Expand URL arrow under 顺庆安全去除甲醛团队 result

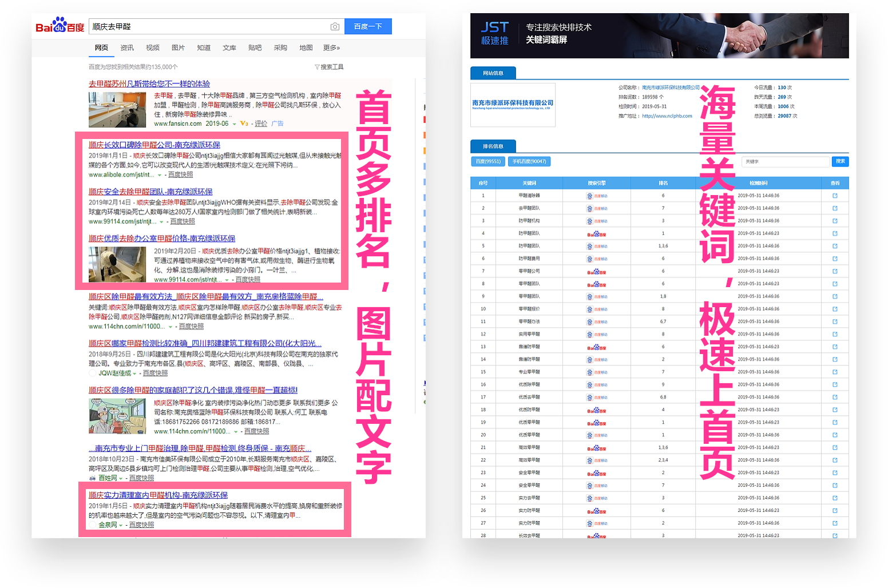tap(162, 222)
